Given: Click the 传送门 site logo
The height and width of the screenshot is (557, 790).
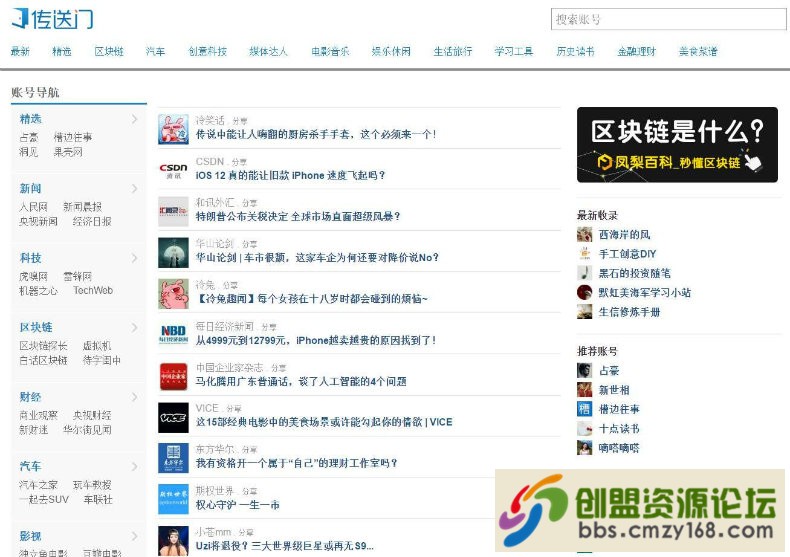Looking at the screenshot, I should 52,18.
